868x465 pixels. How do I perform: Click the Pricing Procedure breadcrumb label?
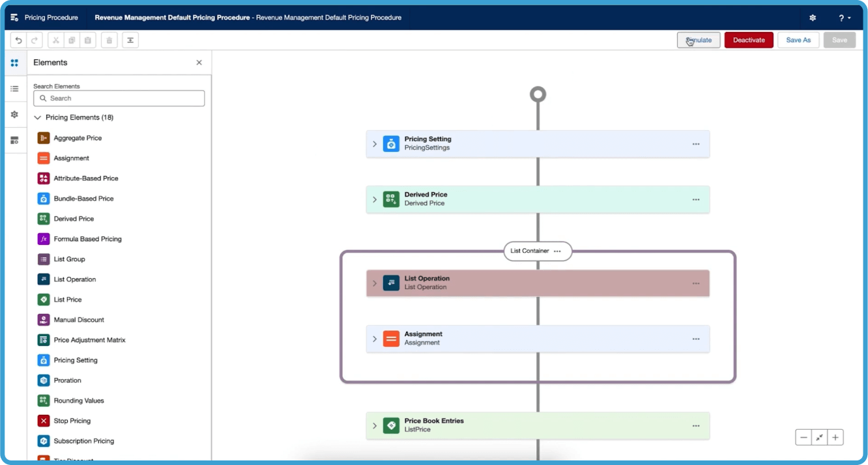[50, 18]
